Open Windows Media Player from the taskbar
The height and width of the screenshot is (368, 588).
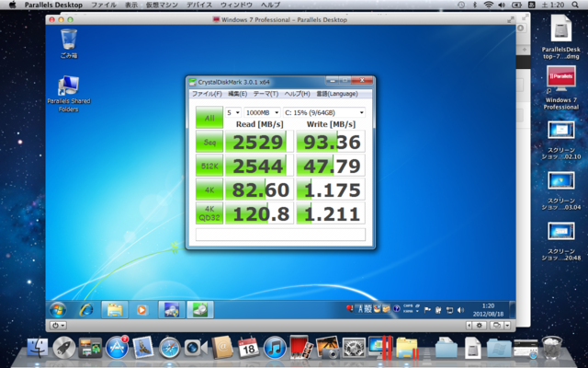point(141,310)
